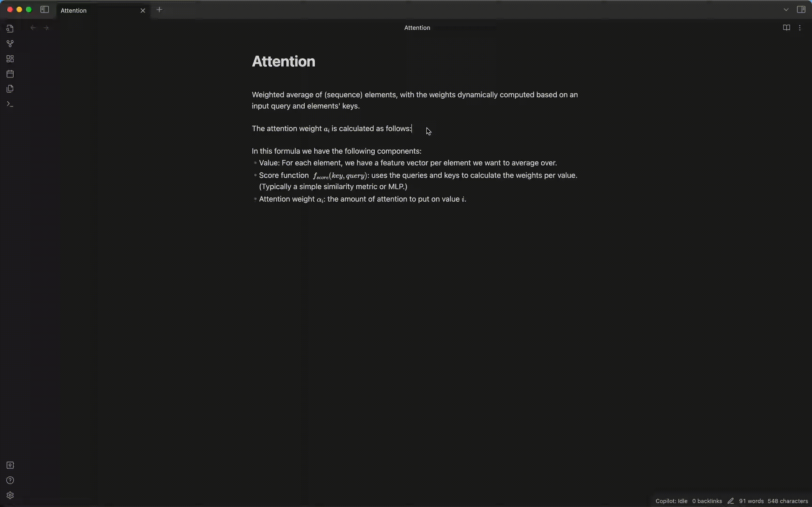Open command palette terminal icon
This screenshot has width=812, height=507.
[x=10, y=104]
